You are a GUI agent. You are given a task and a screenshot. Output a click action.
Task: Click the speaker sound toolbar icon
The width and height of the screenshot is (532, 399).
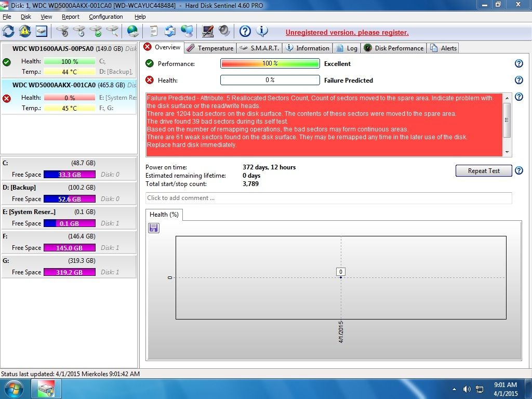[x=224, y=31]
